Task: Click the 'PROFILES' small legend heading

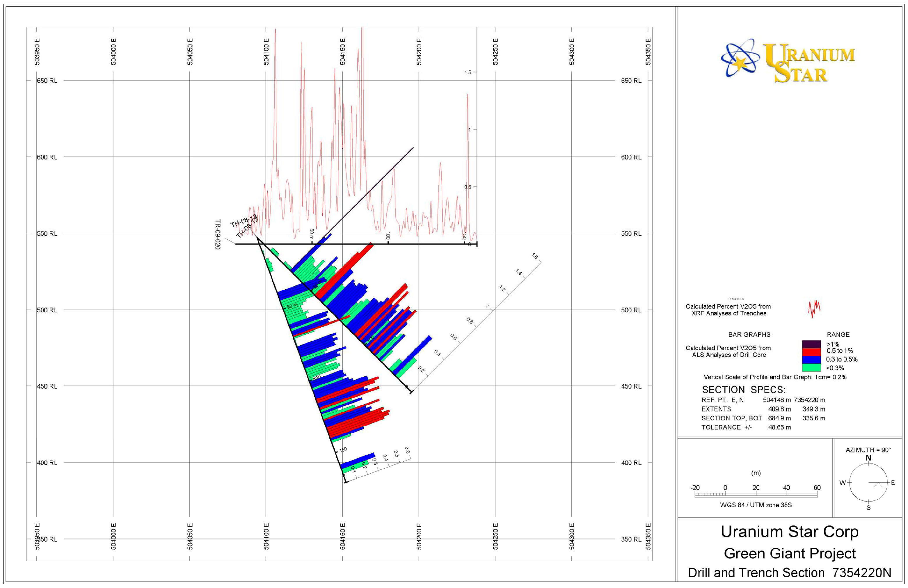Action: 736,299
